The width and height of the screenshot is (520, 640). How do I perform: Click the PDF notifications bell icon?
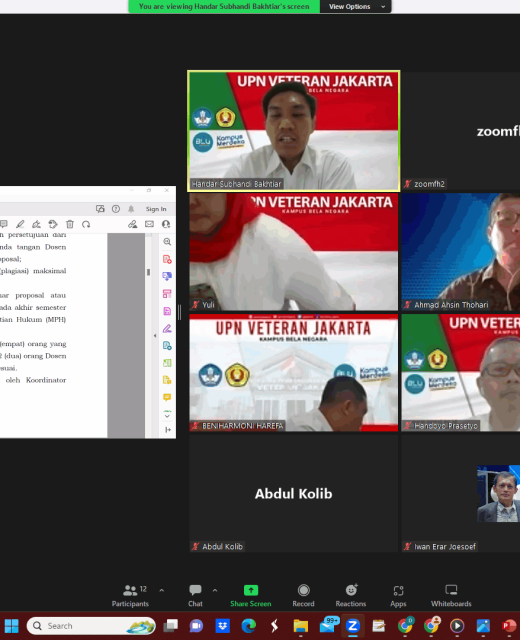pos(131,209)
